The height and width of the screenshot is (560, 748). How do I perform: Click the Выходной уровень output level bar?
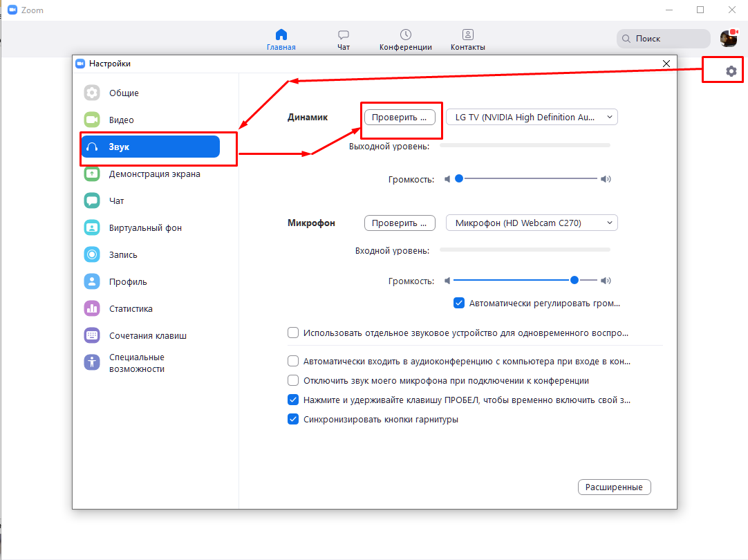tap(525, 145)
